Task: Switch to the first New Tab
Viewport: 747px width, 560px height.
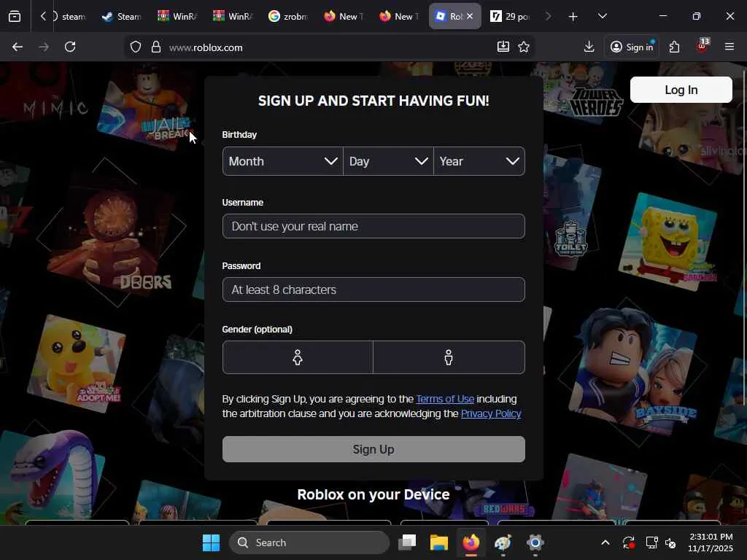Action: (x=344, y=17)
